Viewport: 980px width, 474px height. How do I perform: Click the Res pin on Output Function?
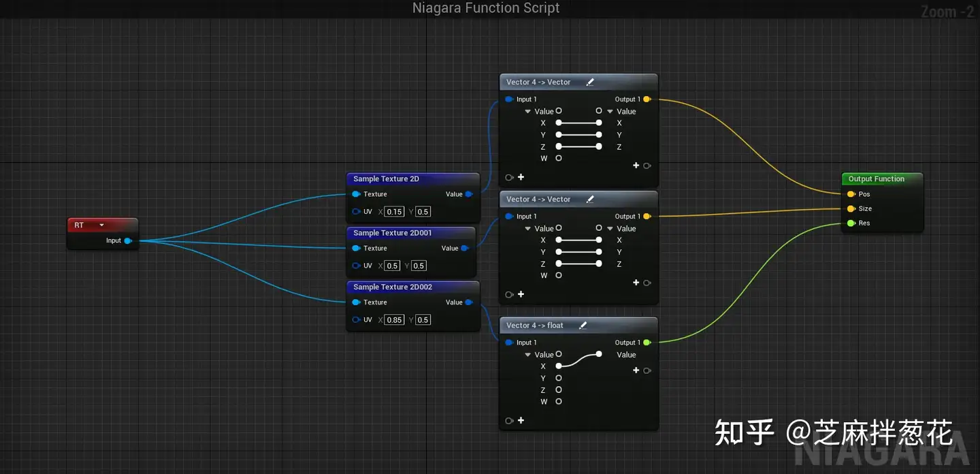tap(851, 223)
